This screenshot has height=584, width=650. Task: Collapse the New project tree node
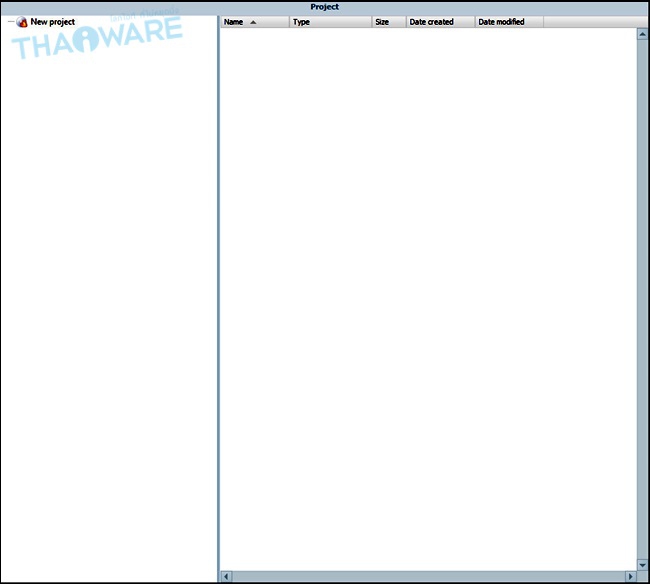(x=11, y=22)
